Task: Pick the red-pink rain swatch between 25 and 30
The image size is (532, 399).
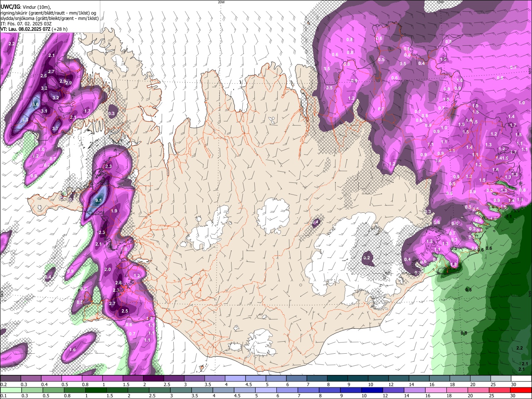Action: click(x=499, y=390)
